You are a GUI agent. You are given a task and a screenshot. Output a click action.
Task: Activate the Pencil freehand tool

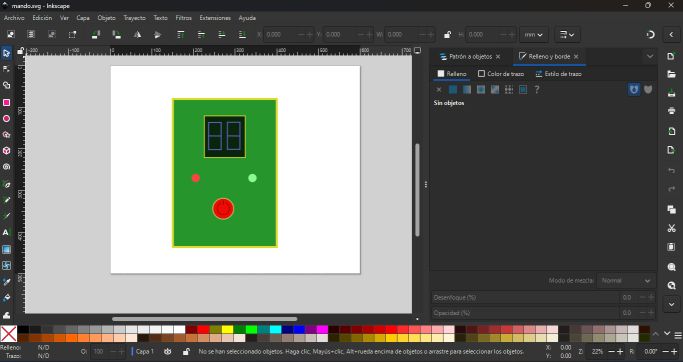point(6,200)
